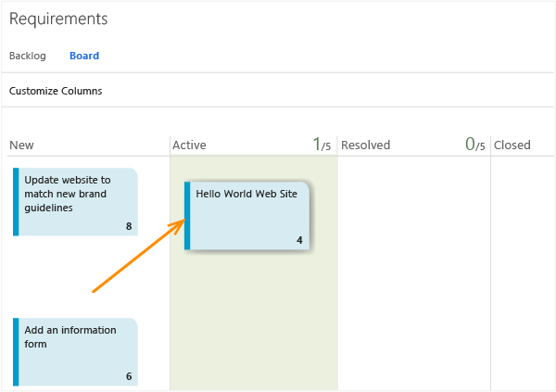
Task: Click the Active column 1/5 WIP count
Action: pyautogui.click(x=322, y=145)
